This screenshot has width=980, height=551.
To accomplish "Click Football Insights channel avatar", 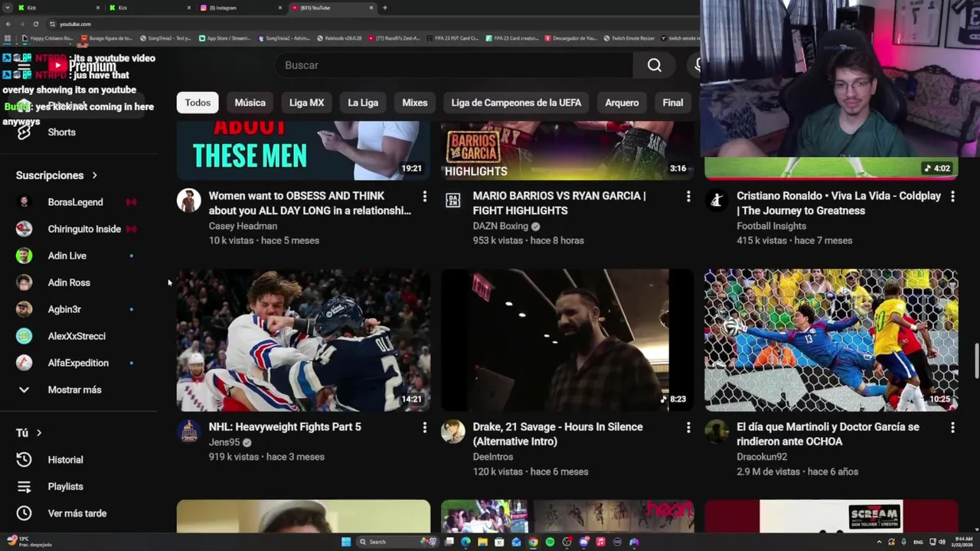I will (x=717, y=201).
